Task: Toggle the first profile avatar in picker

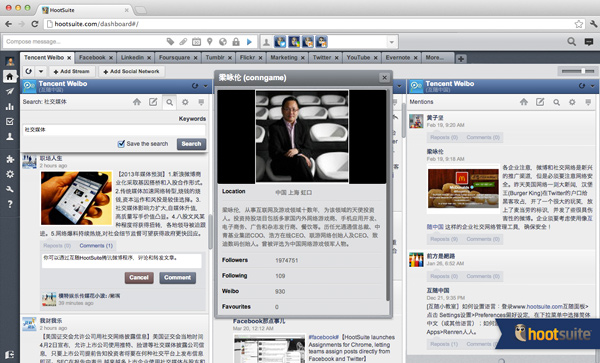Action: pos(280,42)
